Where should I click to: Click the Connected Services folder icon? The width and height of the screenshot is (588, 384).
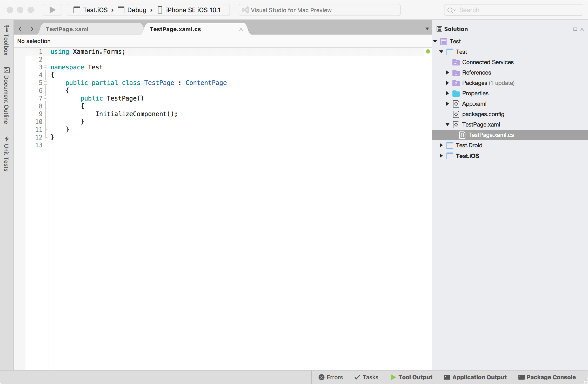pyautogui.click(x=456, y=62)
